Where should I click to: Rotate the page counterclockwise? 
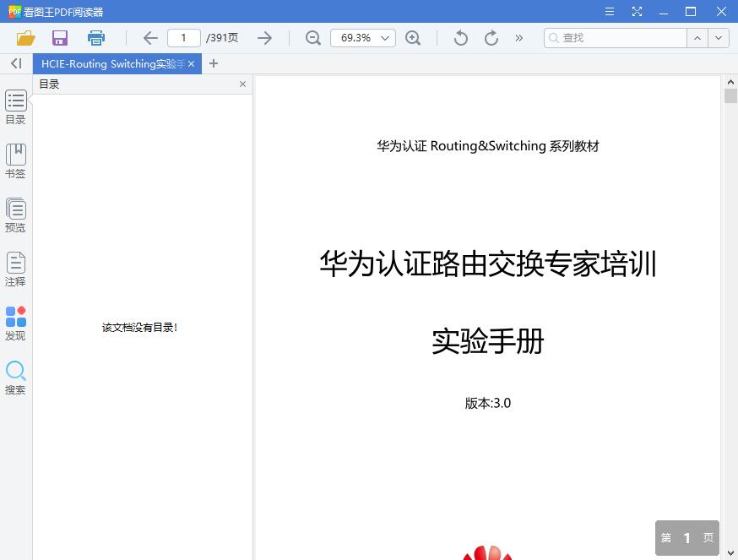tap(460, 38)
